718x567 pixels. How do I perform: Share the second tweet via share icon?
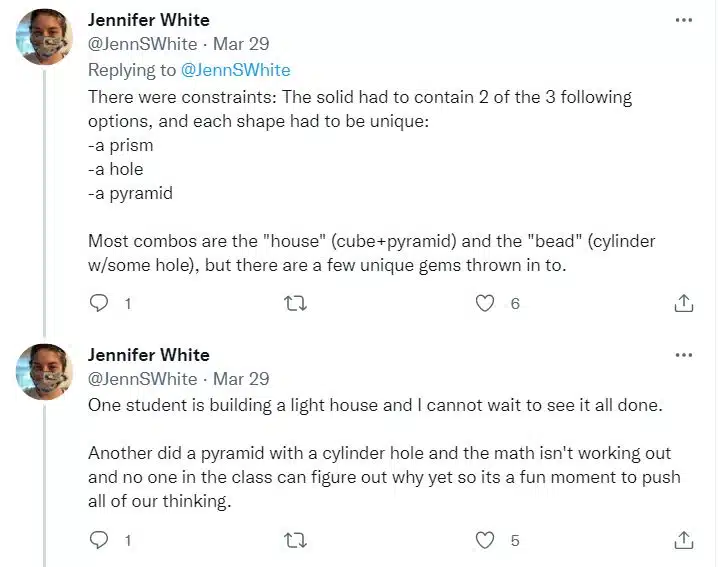coord(684,540)
